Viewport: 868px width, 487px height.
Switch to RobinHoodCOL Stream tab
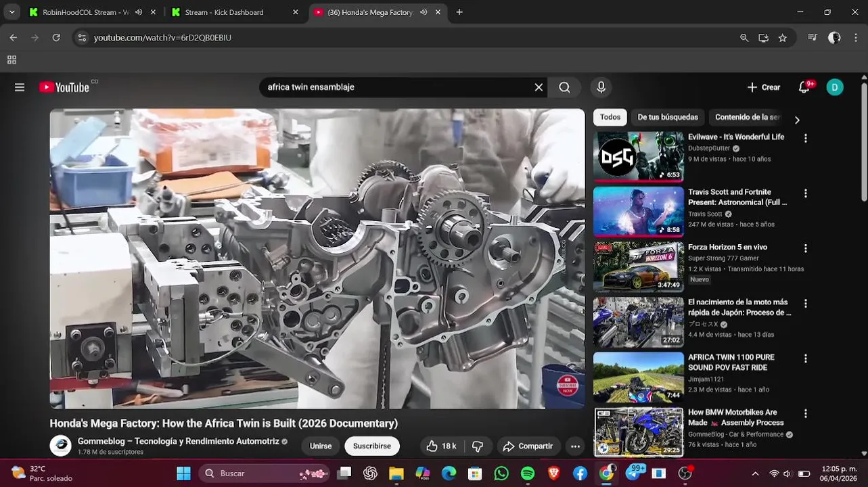85,12
